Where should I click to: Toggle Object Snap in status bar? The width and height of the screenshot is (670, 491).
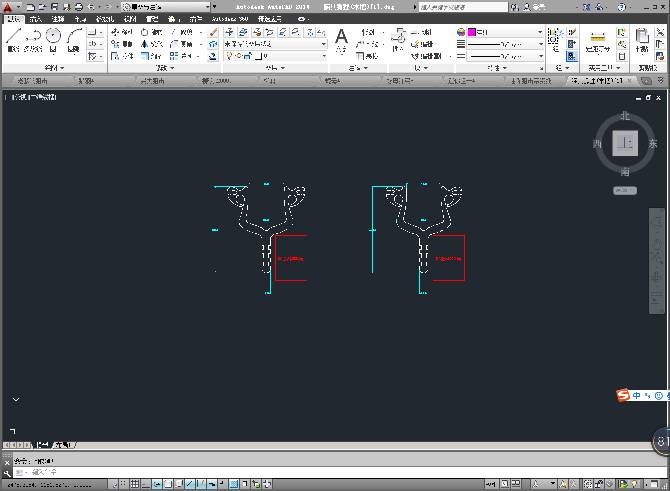click(x=168, y=484)
